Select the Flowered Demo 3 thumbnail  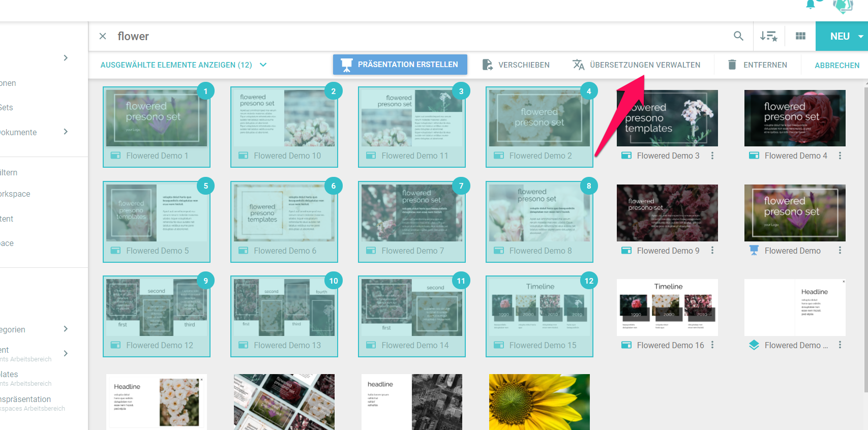667,118
